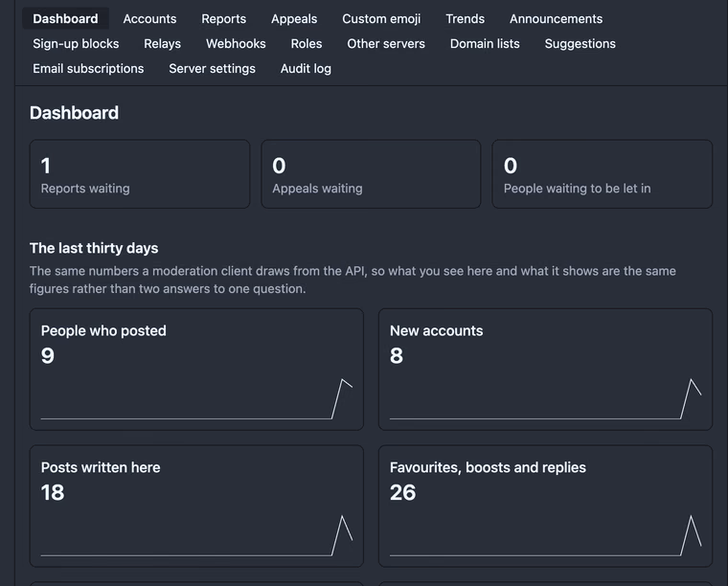Open the Dashboard tab
728x586 pixels.
click(x=65, y=18)
